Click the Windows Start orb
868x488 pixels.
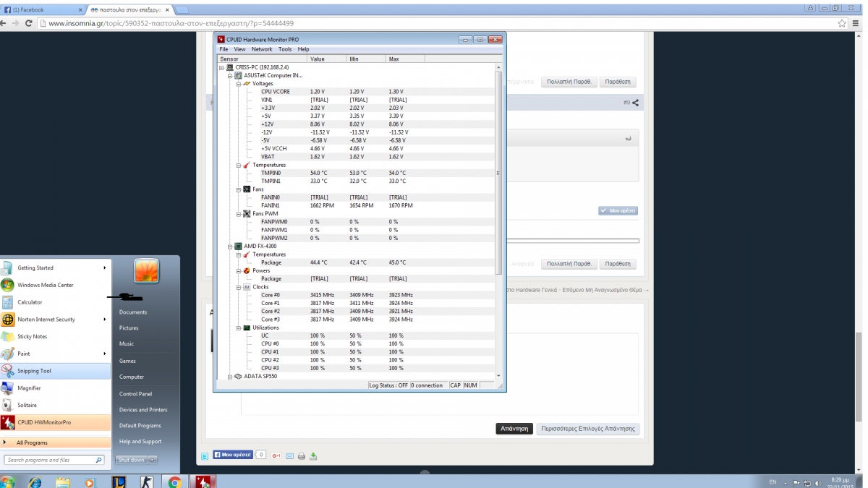pos(8,481)
